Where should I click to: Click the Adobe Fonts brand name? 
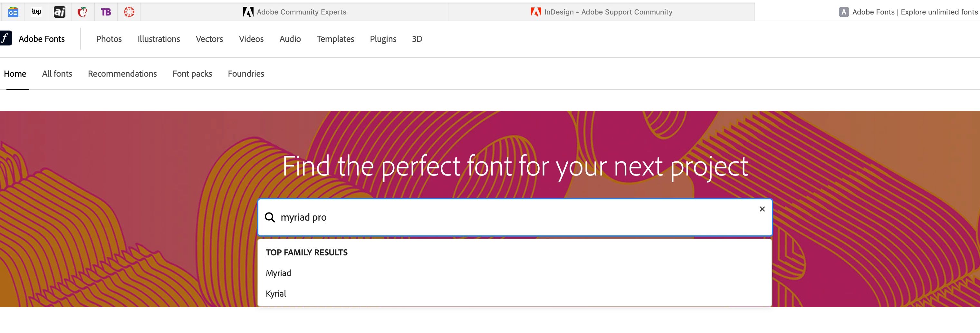tap(42, 39)
